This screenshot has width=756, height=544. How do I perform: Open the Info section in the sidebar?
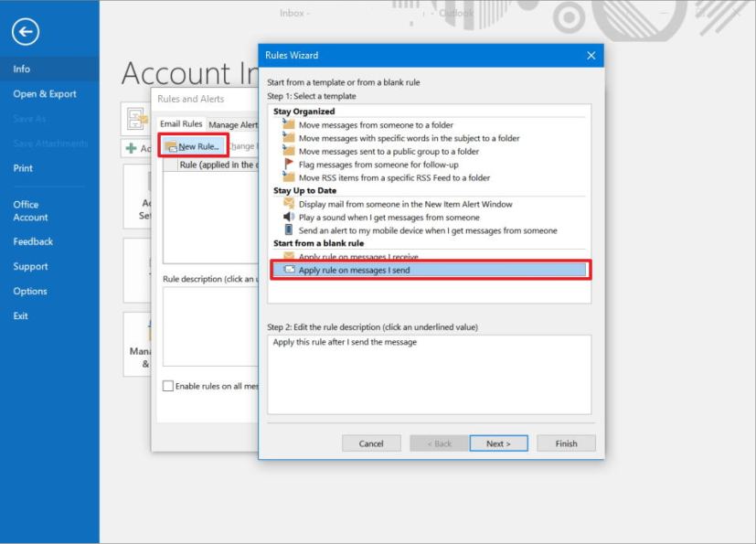pos(49,69)
